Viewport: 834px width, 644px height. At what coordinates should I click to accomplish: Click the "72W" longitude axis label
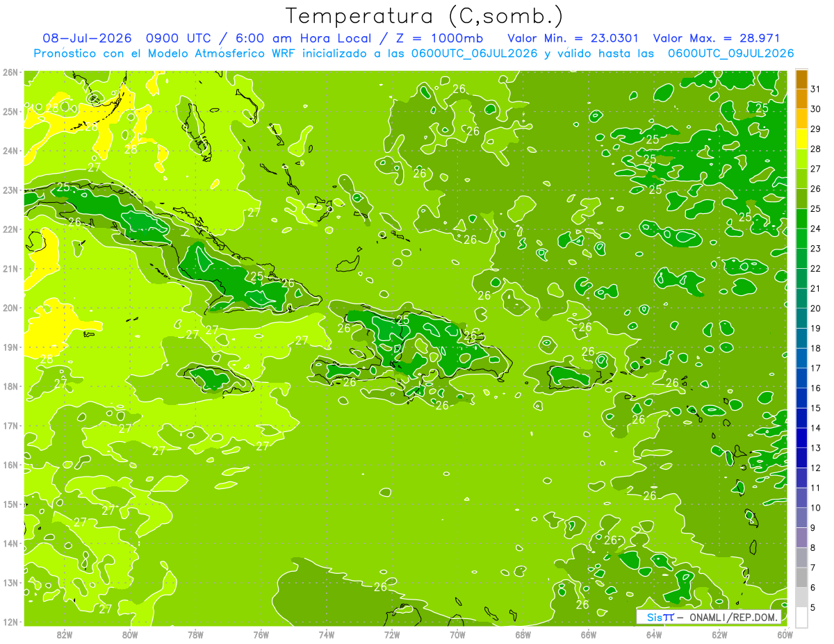(392, 634)
